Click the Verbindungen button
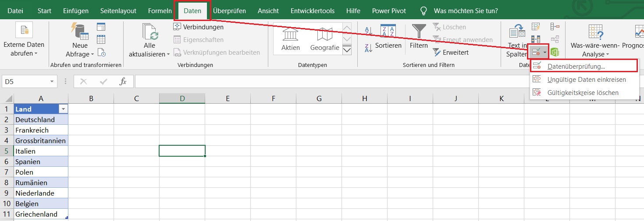The width and height of the screenshot is (644, 221). [x=198, y=27]
